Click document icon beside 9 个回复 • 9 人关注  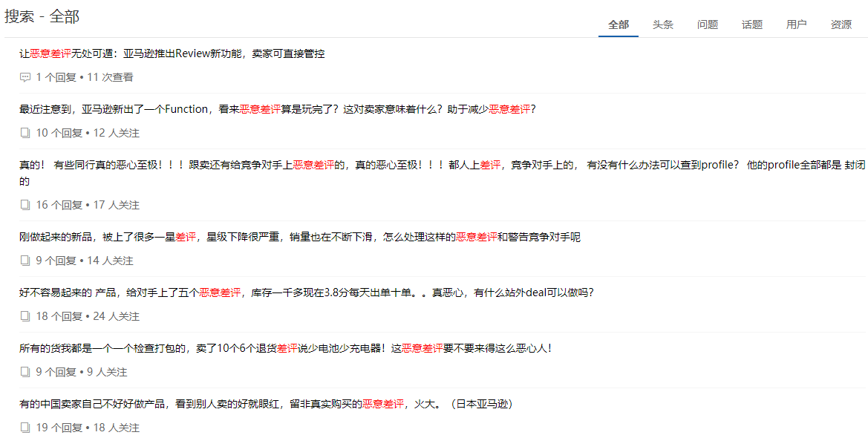click(25, 372)
